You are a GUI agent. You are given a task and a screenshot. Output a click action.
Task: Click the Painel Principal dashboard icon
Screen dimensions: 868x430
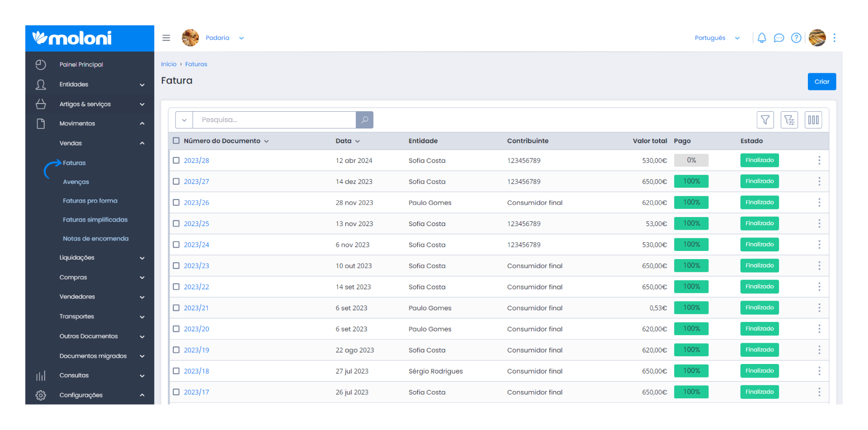click(41, 65)
